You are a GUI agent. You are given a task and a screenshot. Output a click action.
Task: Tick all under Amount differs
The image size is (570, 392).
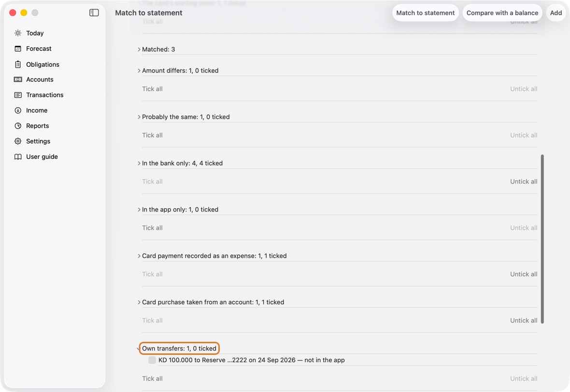[152, 89]
